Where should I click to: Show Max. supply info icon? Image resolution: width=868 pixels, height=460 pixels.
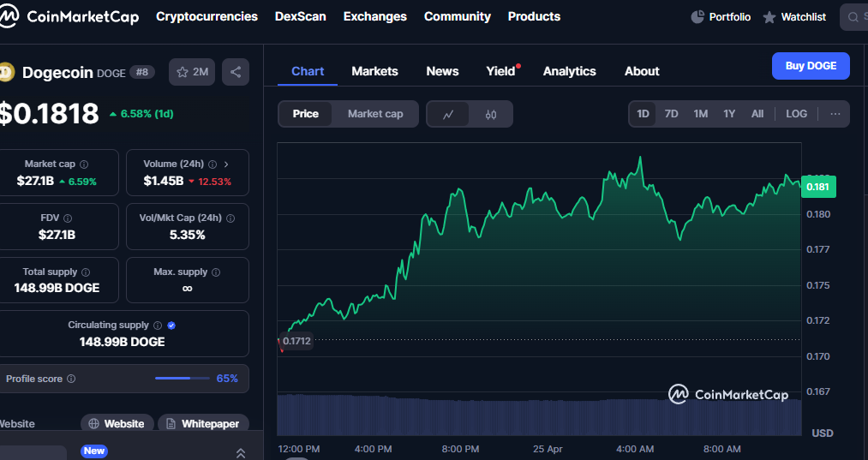click(216, 272)
